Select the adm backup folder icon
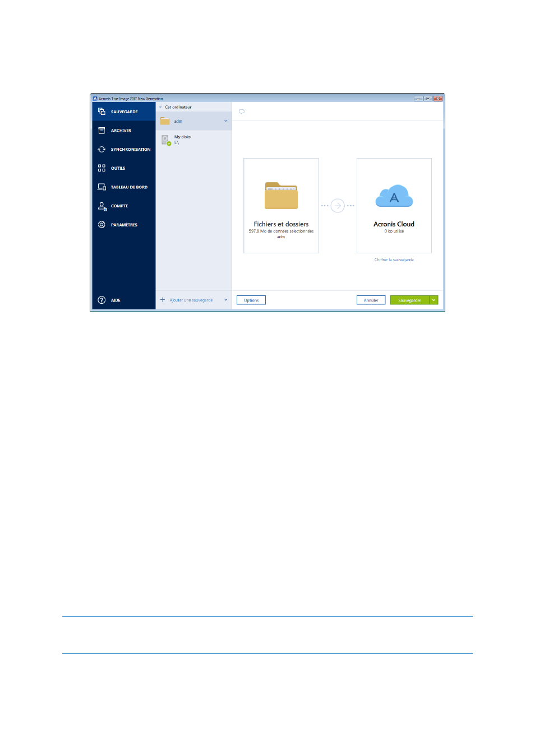Image resolution: width=535 pixels, height=756 pixels. coord(165,121)
